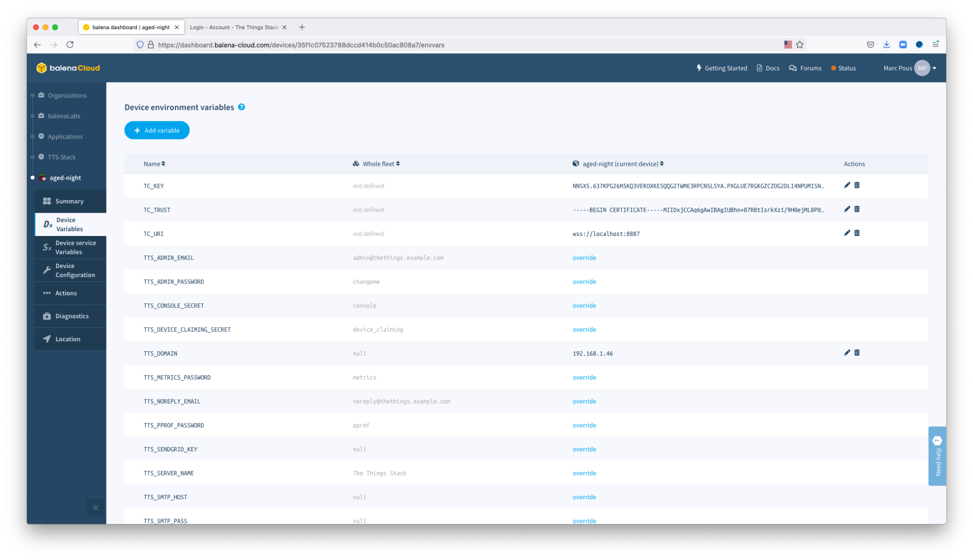Edit the TC_URI variable value
Viewport: 973px width, 560px height.
pos(847,233)
